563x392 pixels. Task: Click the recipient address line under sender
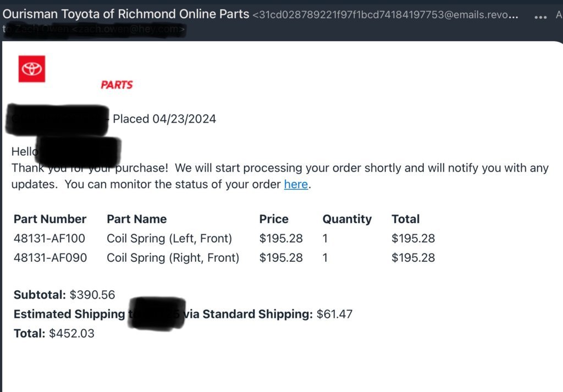pos(93,29)
